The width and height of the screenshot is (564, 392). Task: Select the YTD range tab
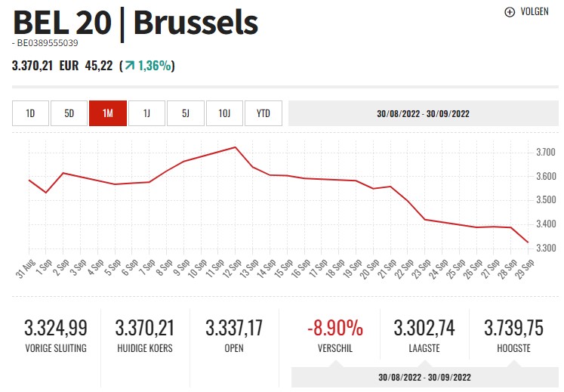[x=264, y=113]
